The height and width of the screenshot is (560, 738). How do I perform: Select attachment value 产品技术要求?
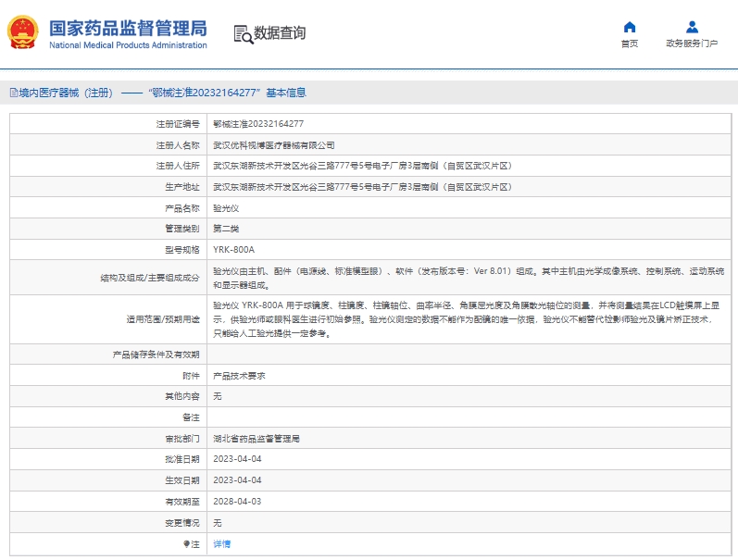(x=239, y=376)
